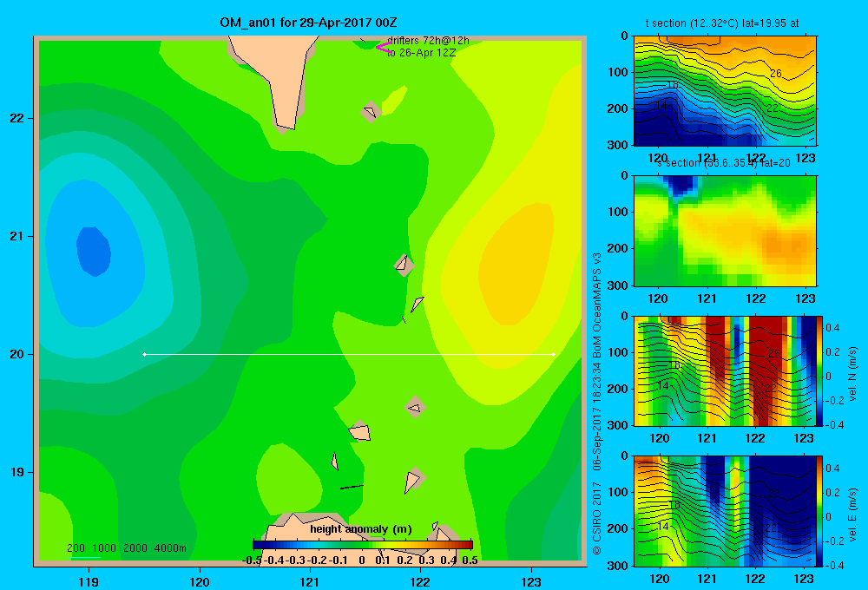
Task: Select the vel. E colorbar strip
Action: pos(820,511)
